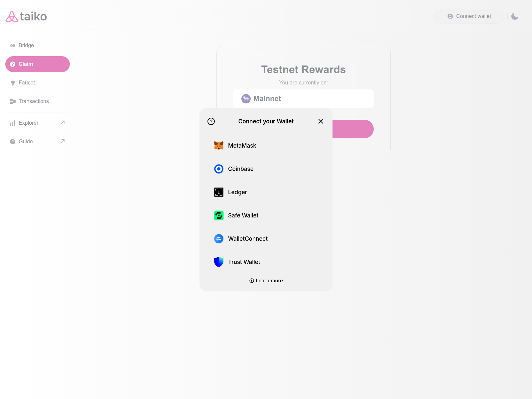The height and width of the screenshot is (399, 532).
Task: Choose Trust Wallet option
Action: pos(266,262)
